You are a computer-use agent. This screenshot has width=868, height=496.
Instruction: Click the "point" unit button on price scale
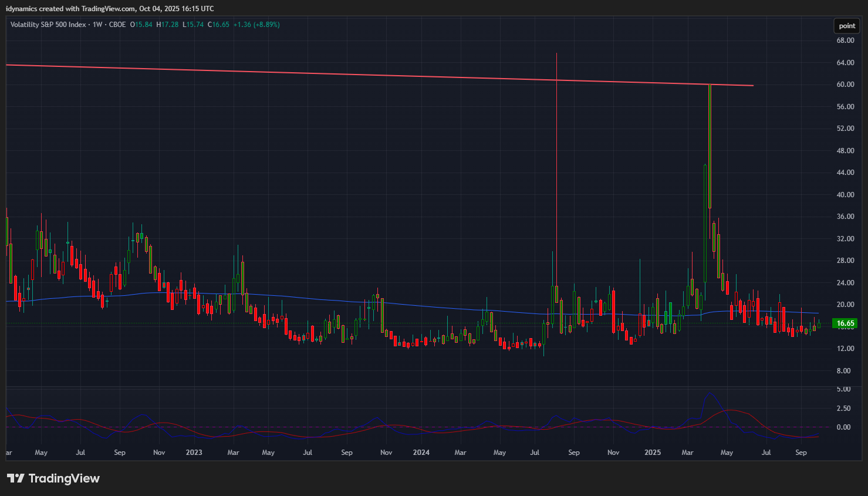846,26
